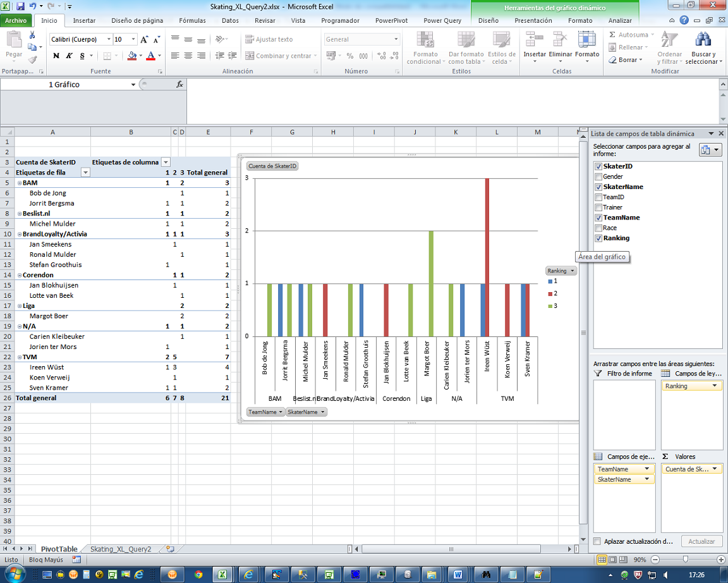Open the font name dropdown
The image size is (728, 583).
point(109,39)
